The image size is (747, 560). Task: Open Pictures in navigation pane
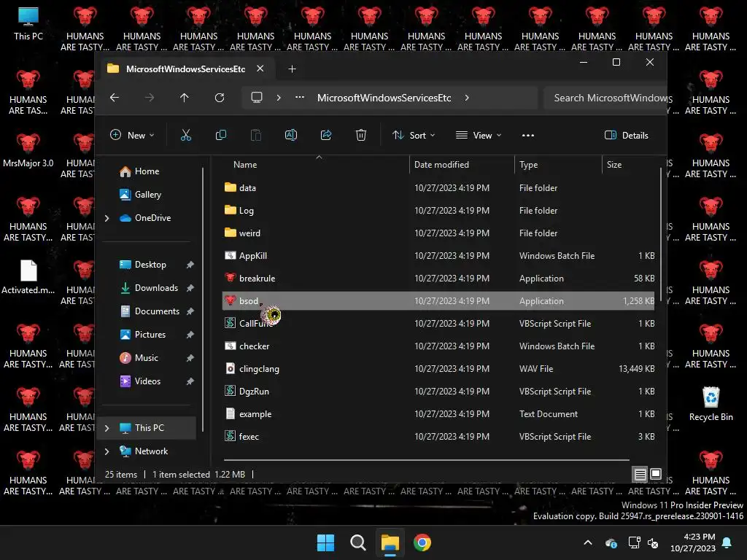point(142,335)
